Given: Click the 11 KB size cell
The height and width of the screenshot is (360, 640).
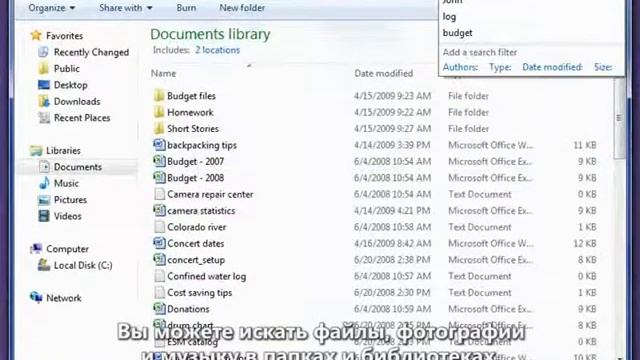Looking at the screenshot, I should [584, 145].
